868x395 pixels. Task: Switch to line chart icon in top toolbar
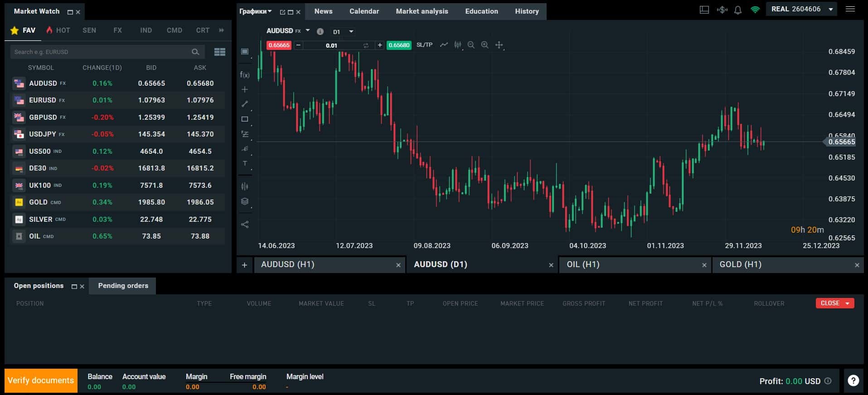(x=444, y=45)
